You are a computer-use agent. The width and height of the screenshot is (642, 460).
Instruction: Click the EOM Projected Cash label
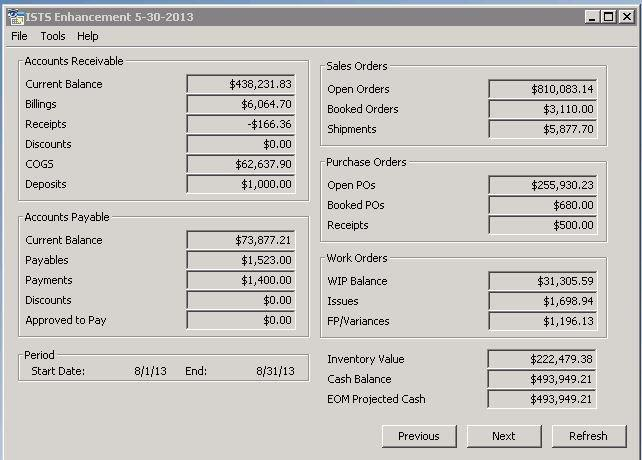click(376, 399)
